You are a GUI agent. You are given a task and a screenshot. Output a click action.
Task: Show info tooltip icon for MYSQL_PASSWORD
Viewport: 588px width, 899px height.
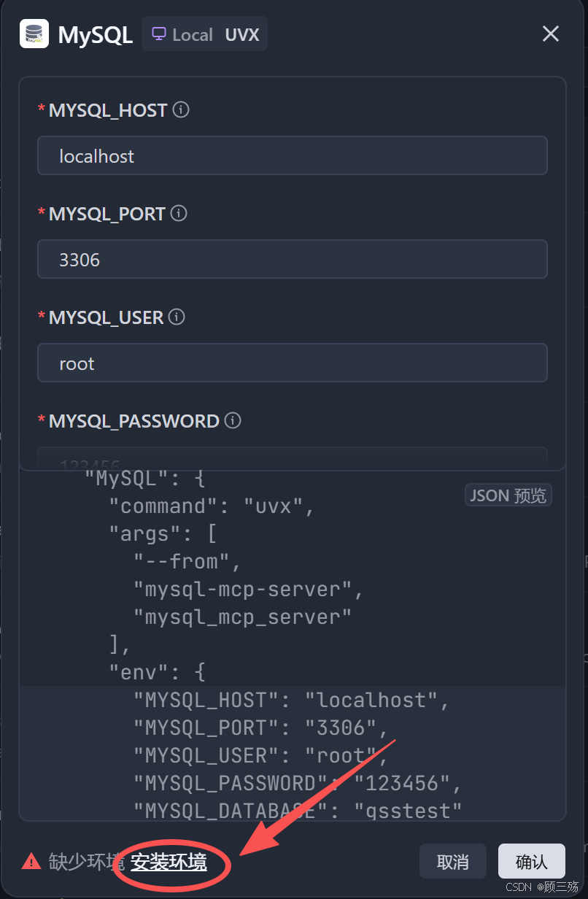[x=233, y=421]
